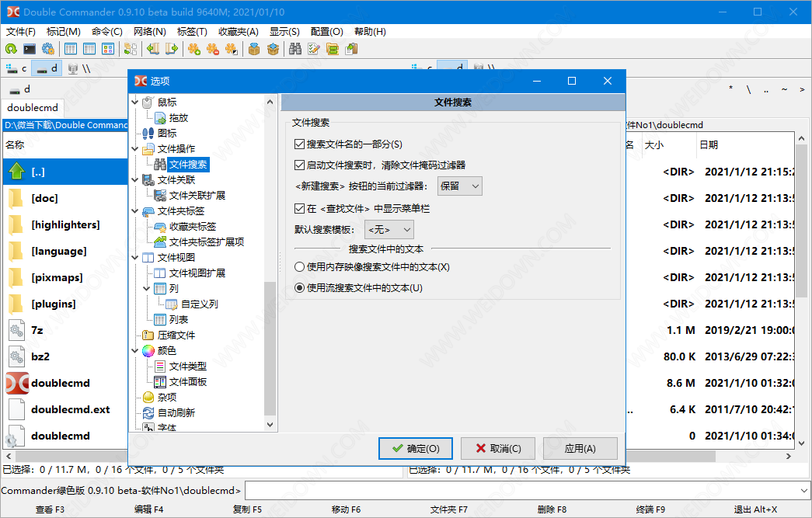Toggle 搜索文件名的一部分(S) checkbox
This screenshot has width=812, height=518.
pyautogui.click(x=299, y=144)
